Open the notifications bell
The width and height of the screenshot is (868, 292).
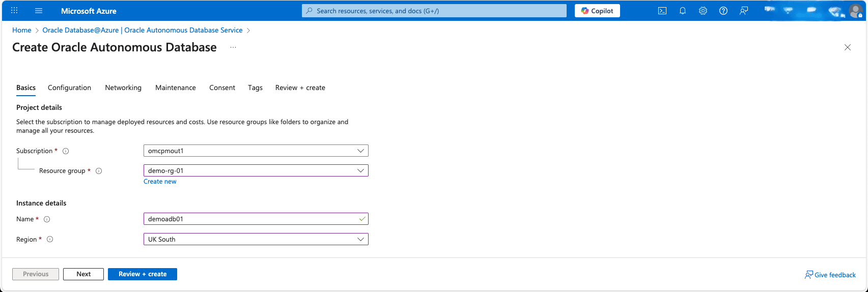(683, 11)
